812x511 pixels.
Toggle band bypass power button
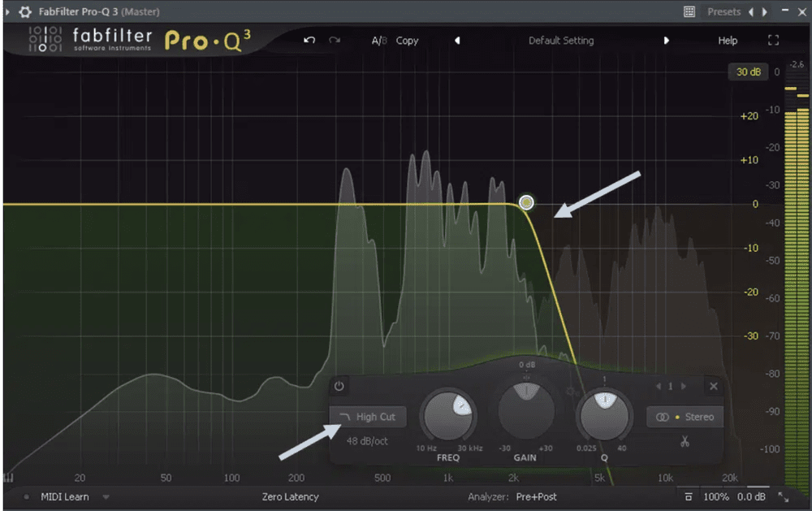click(x=339, y=386)
